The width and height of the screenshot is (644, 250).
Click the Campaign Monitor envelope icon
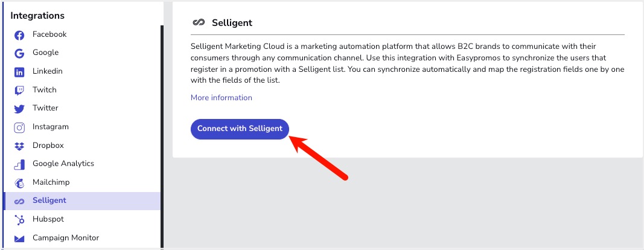point(19,239)
